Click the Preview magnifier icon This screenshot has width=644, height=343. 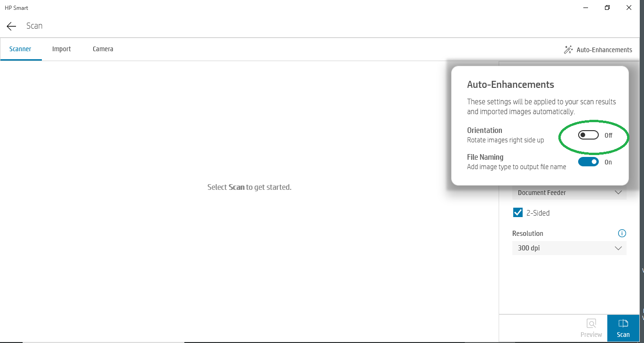pyautogui.click(x=591, y=323)
